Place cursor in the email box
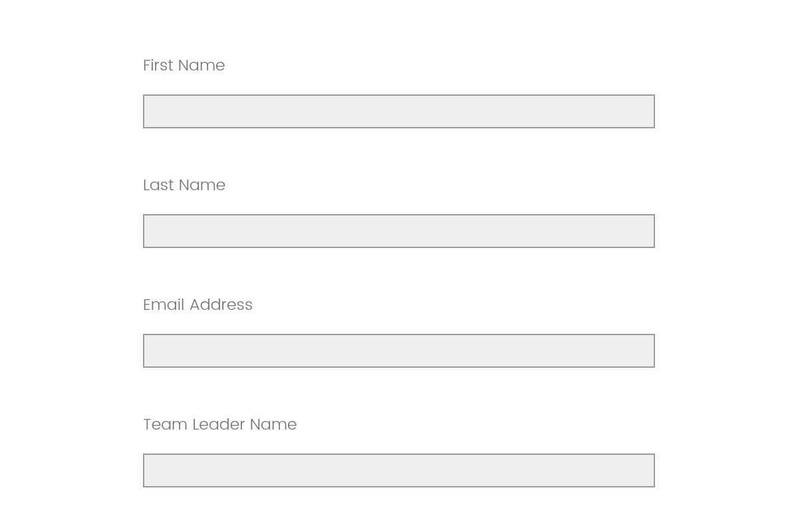 point(399,350)
